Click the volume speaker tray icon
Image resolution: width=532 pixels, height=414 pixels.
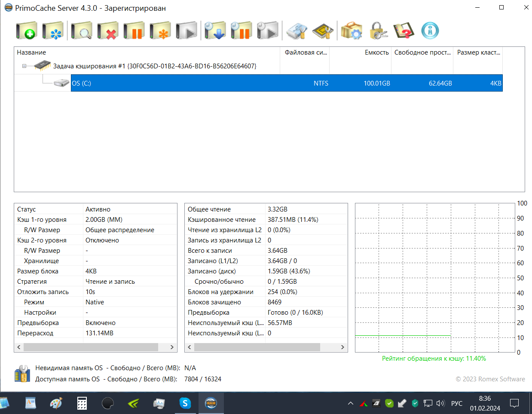tap(440, 403)
